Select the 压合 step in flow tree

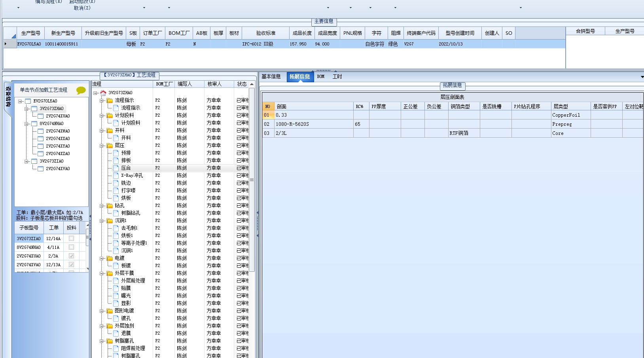click(x=126, y=168)
